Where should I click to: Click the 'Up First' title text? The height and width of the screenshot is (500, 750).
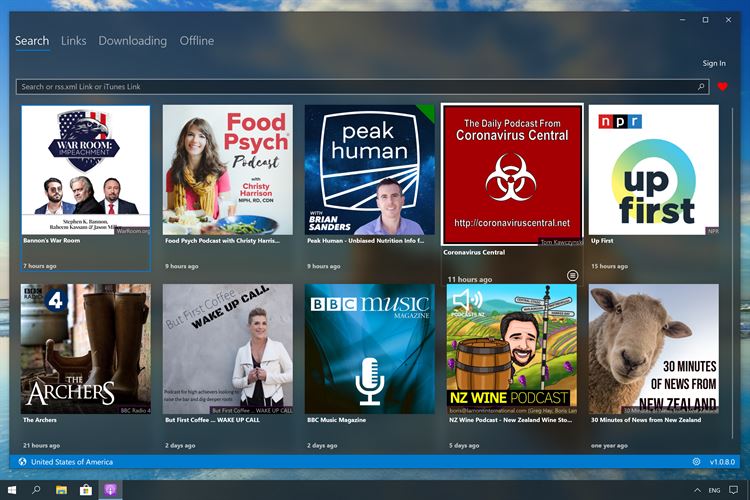tap(602, 241)
